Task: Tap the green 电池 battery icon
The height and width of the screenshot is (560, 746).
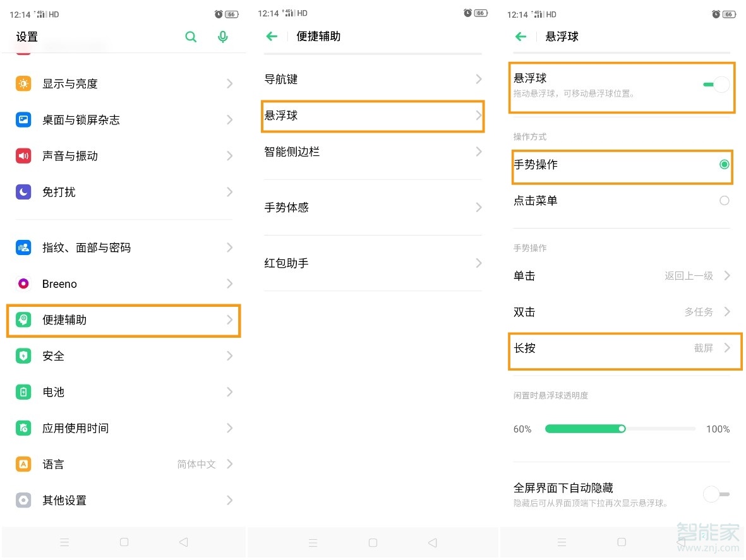Action: 23,392
